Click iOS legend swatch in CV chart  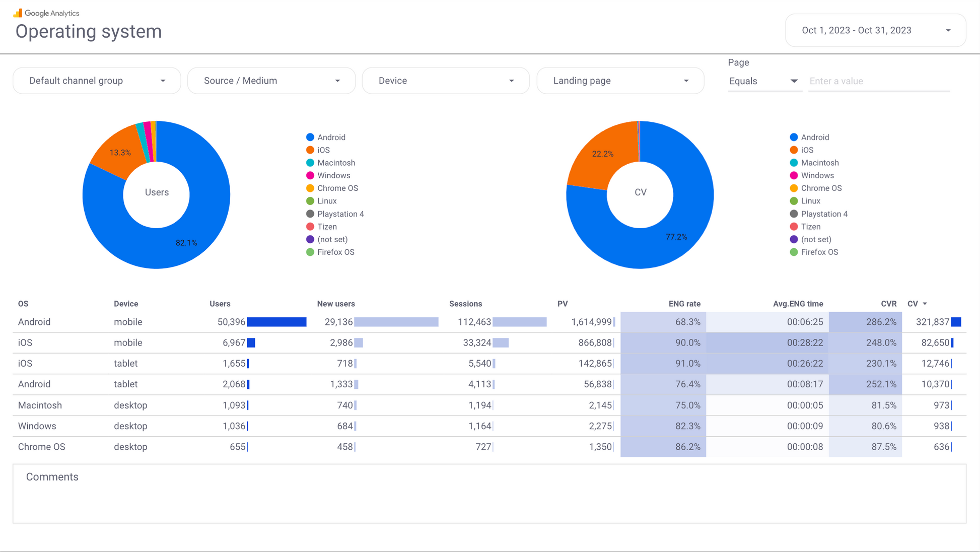click(x=794, y=150)
